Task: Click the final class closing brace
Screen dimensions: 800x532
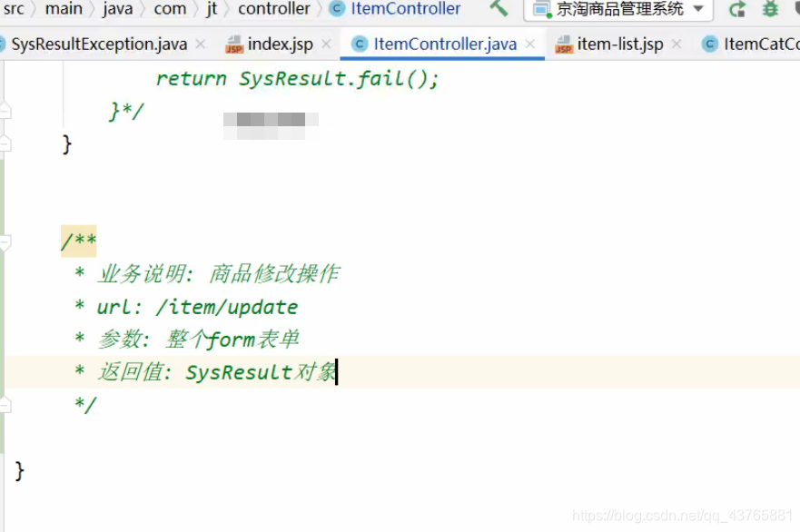Action: click(x=19, y=470)
